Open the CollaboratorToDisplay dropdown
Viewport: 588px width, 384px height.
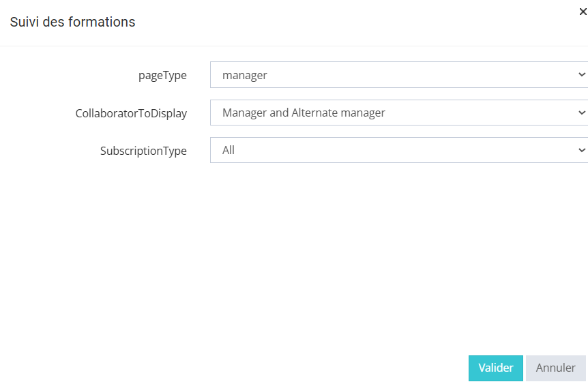(396, 113)
